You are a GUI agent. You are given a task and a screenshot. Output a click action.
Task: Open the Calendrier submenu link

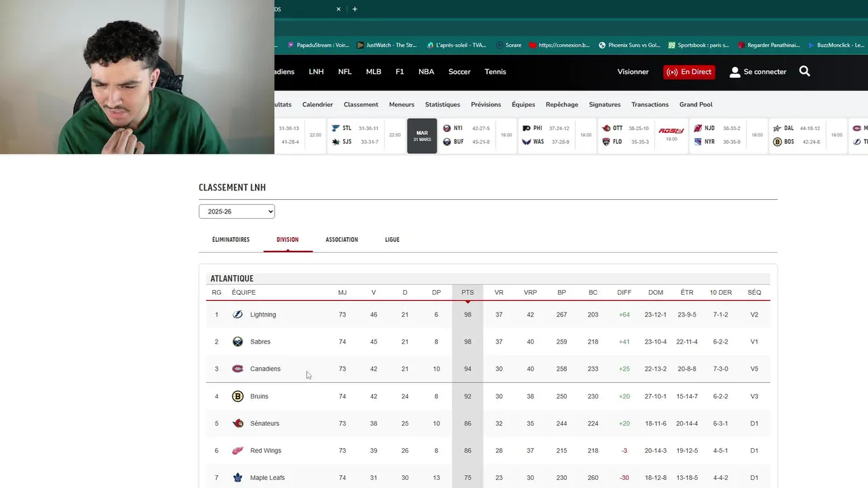tap(317, 104)
